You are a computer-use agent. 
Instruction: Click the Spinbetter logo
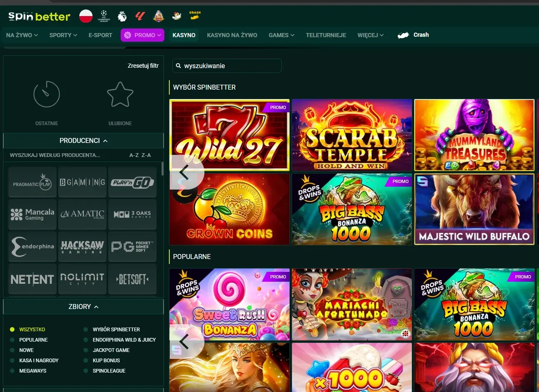[39, 17]
